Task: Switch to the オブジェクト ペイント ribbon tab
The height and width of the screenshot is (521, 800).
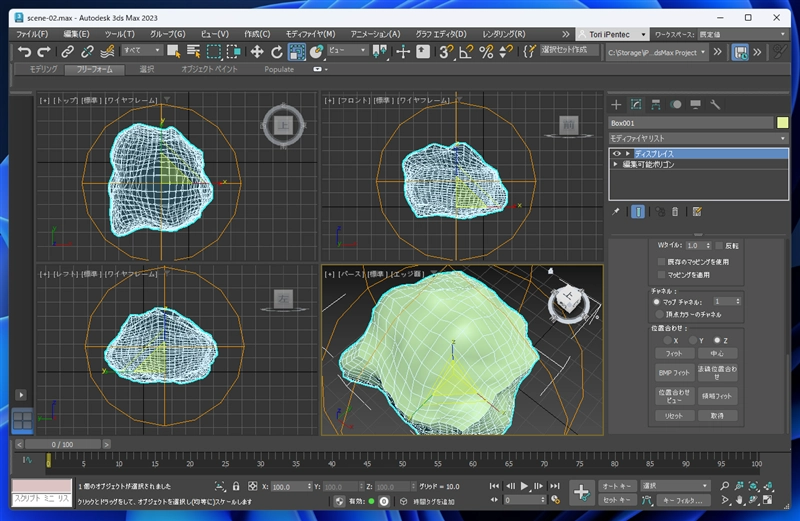Action: [x=209, y=69]
